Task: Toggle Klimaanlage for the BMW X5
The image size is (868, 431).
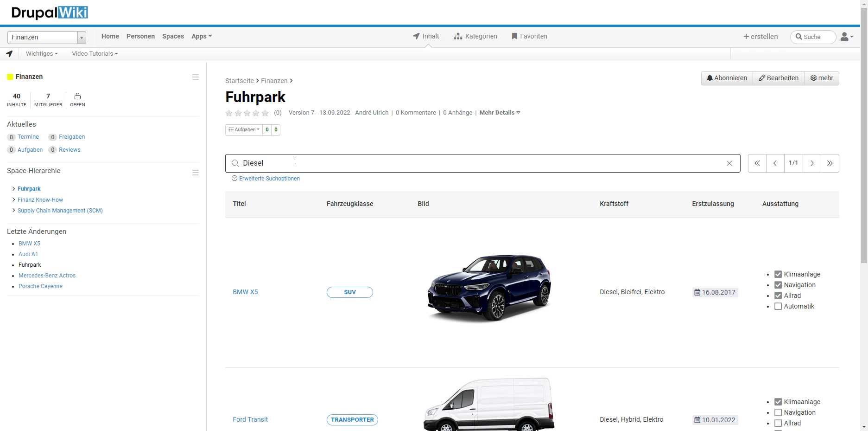Action: 778,274
